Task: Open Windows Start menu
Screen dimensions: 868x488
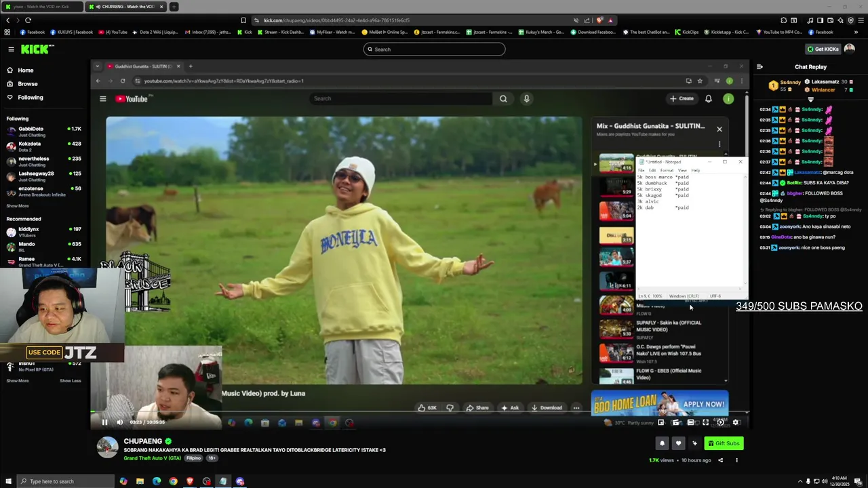Action: 8,481
